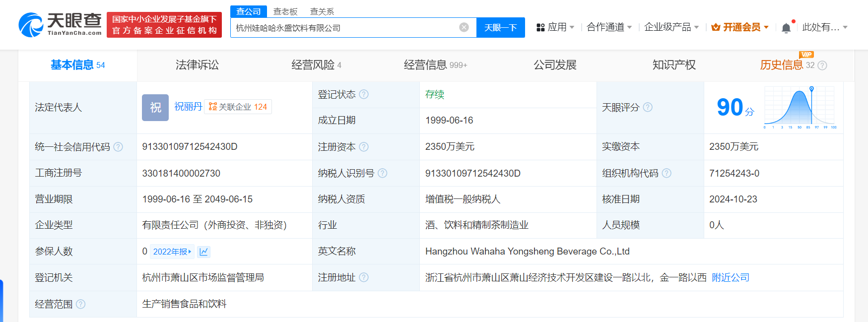Click the 核准日期 value 2024-10-23
The image size is (868, 322).
pyautogui.click(x=733, y=199)
